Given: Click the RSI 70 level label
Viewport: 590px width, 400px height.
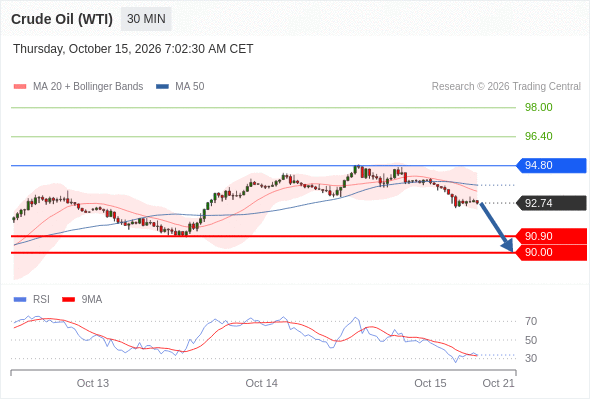Looking at the screenshot, I should (x=531, y=321).
